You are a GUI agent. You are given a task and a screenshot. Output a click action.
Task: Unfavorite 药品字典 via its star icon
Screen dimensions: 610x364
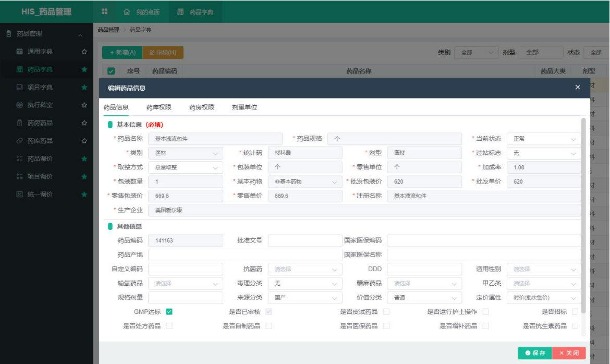(84, 69)
